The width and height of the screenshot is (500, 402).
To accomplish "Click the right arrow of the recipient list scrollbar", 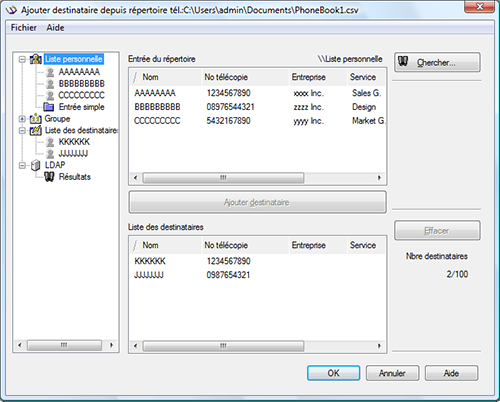I will point(379,346).
